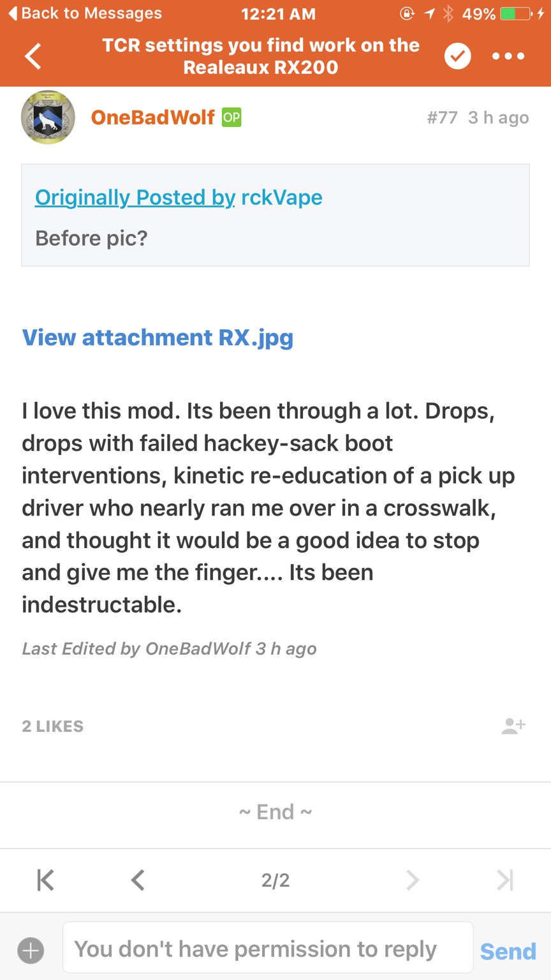This screenshot has width=551, height=980.
Task: Open the OneBadWolf username profile link
Action: pos(153,117)
